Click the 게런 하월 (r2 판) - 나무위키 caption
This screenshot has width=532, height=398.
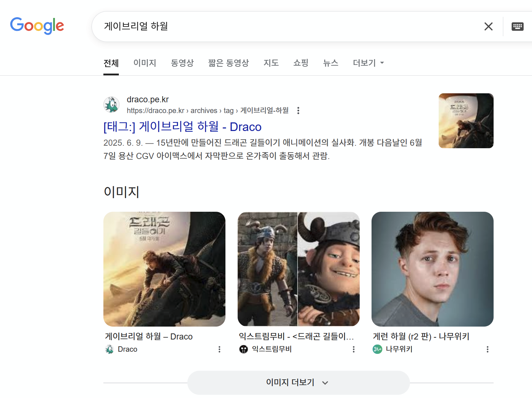[421, 337]
